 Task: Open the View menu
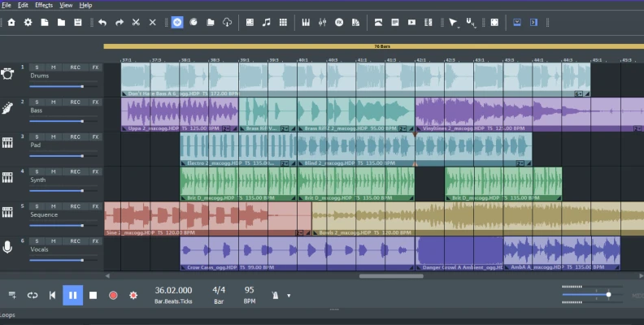[66, 5]
